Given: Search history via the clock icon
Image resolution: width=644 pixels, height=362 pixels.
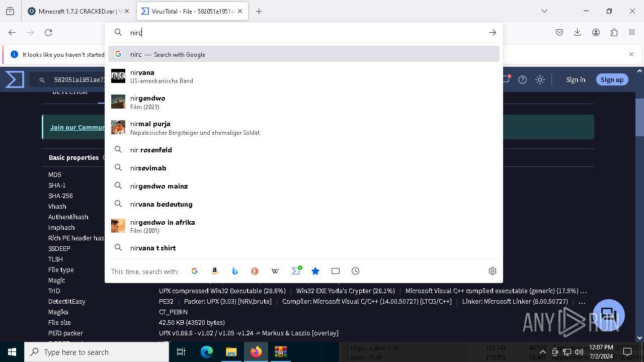Looking at the screenshot, I should click(x=356, y=271).
